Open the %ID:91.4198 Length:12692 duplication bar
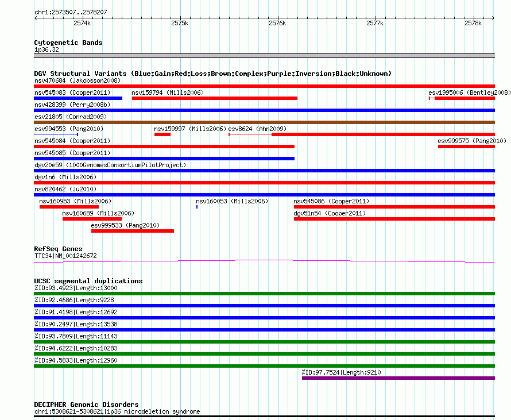The width and height of the screenshot is (511, 420). point(264,318)
